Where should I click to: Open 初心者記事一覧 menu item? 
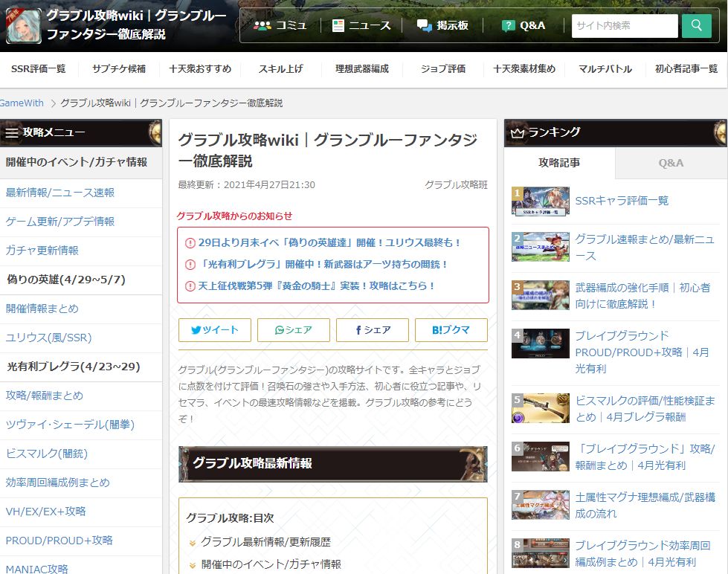686,68
